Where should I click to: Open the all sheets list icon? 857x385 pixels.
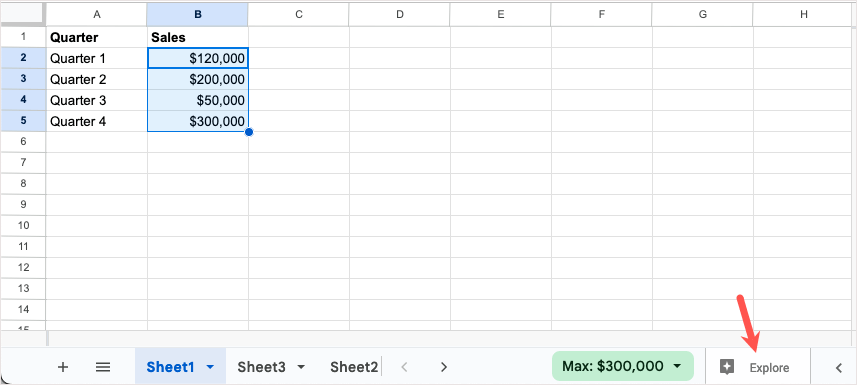[103, 367]
